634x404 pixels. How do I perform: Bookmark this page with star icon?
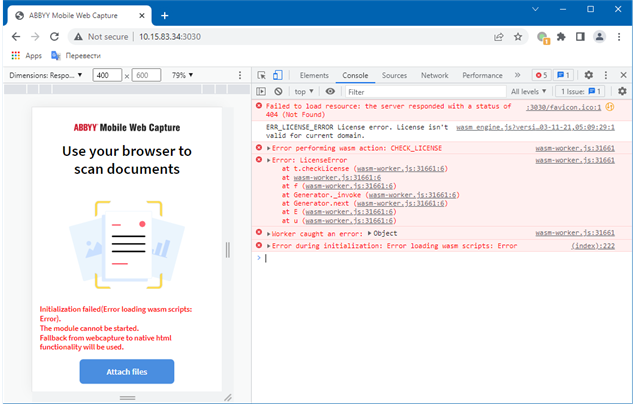[518, 37]
